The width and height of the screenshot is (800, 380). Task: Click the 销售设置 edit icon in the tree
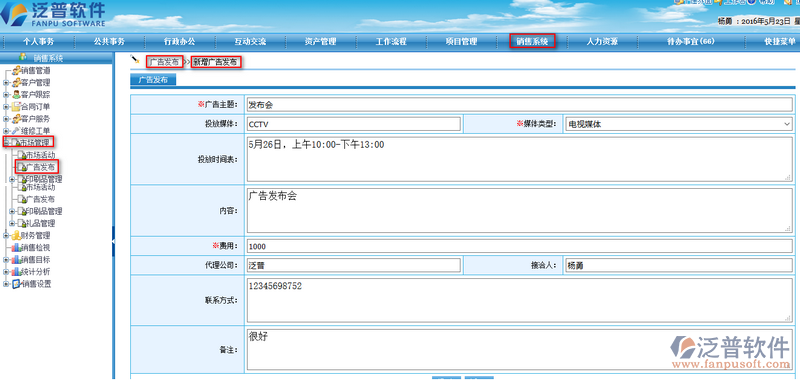coord(16,284)
